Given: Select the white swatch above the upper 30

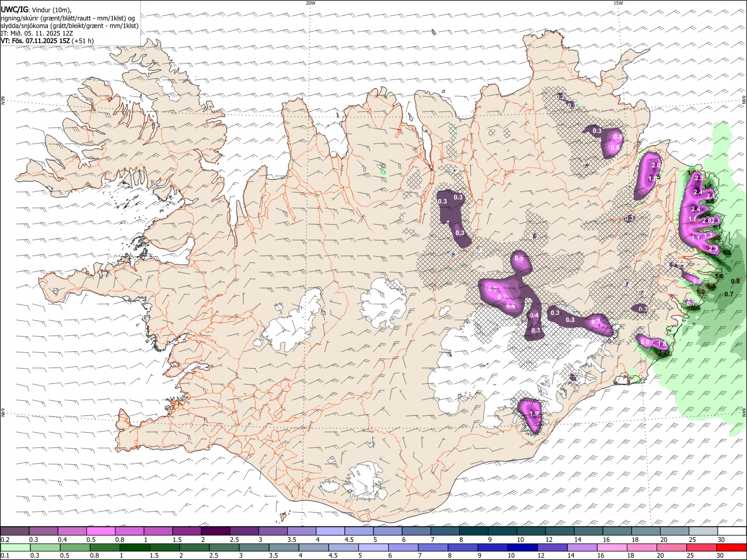Looking at the screenshot, I should [731, 531].
